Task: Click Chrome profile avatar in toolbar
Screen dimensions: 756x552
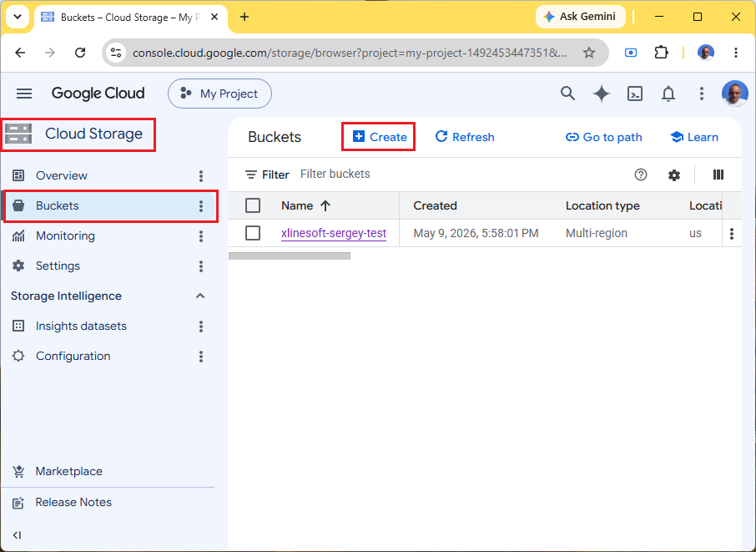Action: point(706,53)
